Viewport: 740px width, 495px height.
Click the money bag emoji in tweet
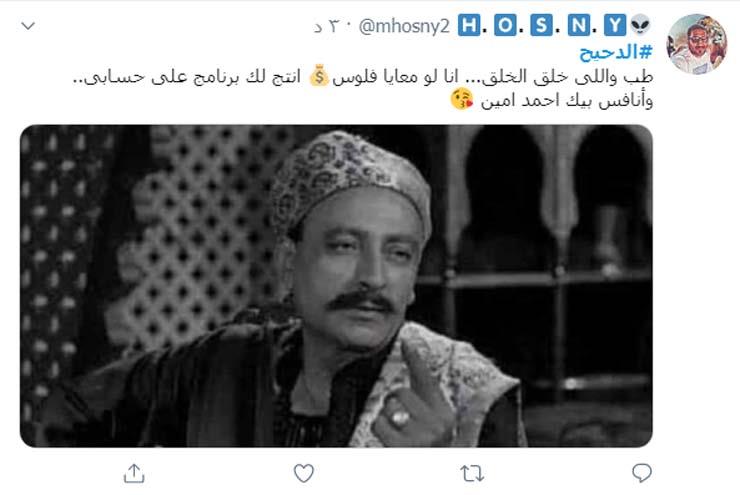point(319,76)
